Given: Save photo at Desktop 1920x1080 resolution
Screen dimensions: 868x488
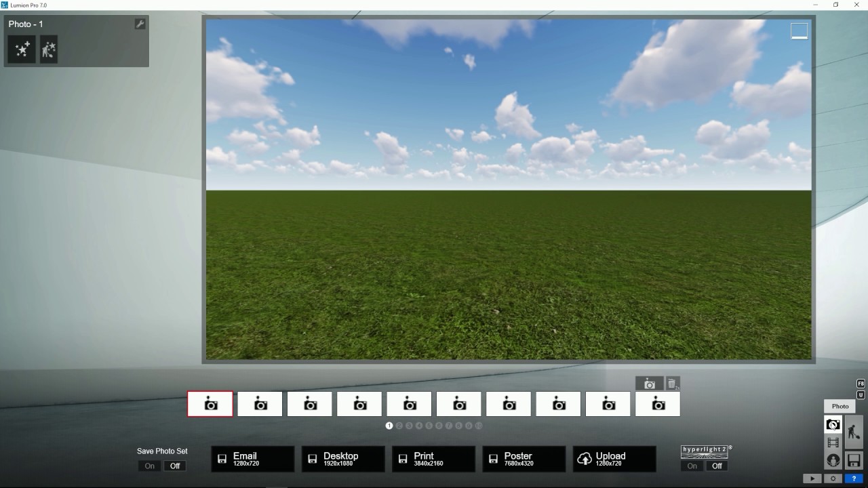Looking at the screenshot, I should pyautogui.click(x=343, y=459).
